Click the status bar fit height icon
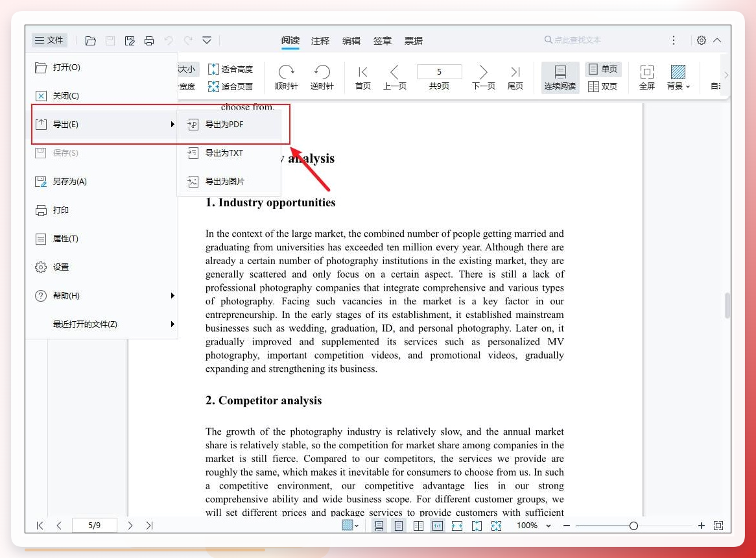 tap(477, 526)
